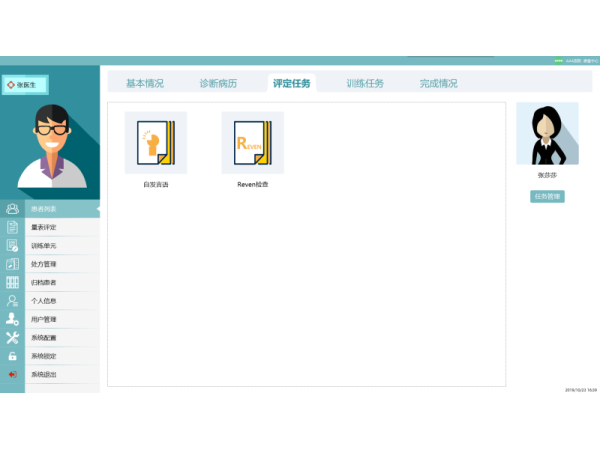Click the 量表评定 document icon

(12, 227)
